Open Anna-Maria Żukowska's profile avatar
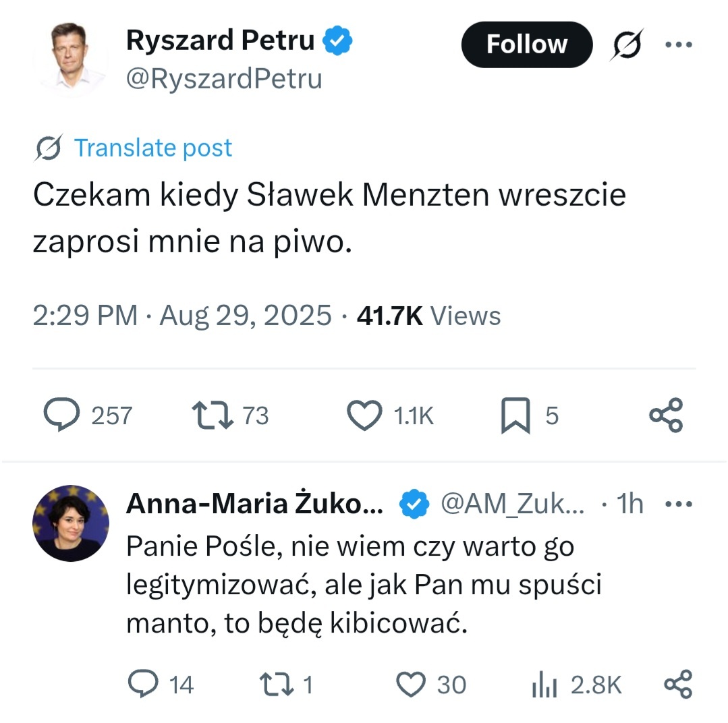Image resolution: width=728 pixels, height=723 pixels. click(70, 523)
